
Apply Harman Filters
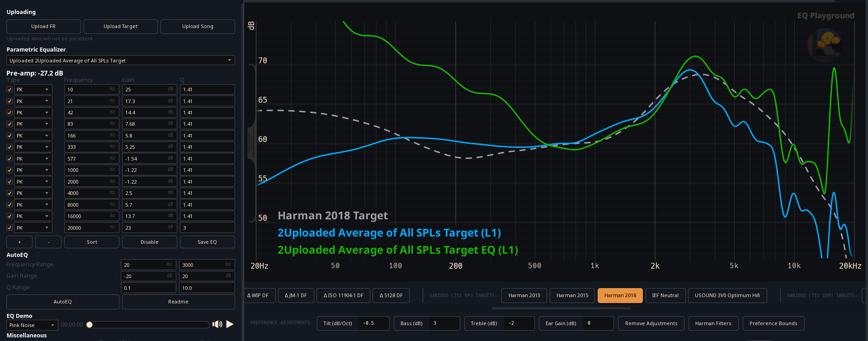(713, 323)
